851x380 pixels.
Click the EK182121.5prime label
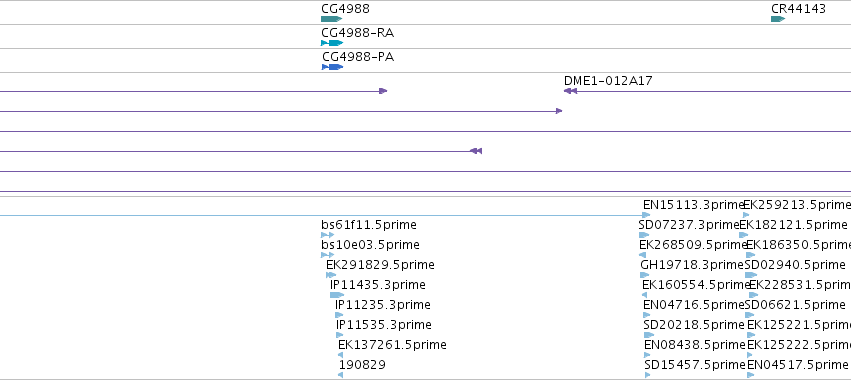[793, 225]
